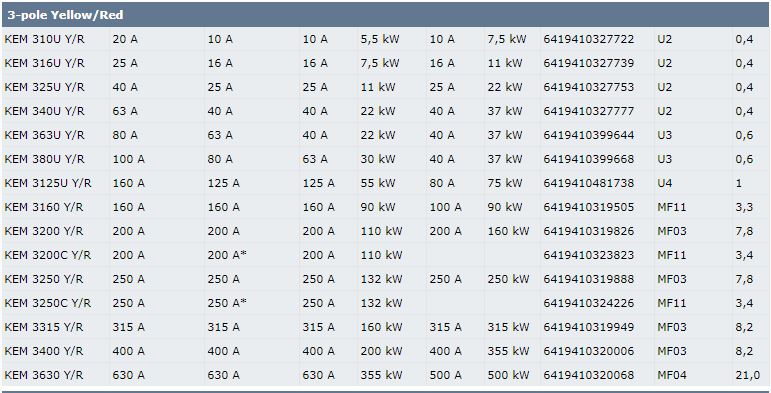
Task: Select the KEM 3630 Y/R row label
Action: [44, 375]
